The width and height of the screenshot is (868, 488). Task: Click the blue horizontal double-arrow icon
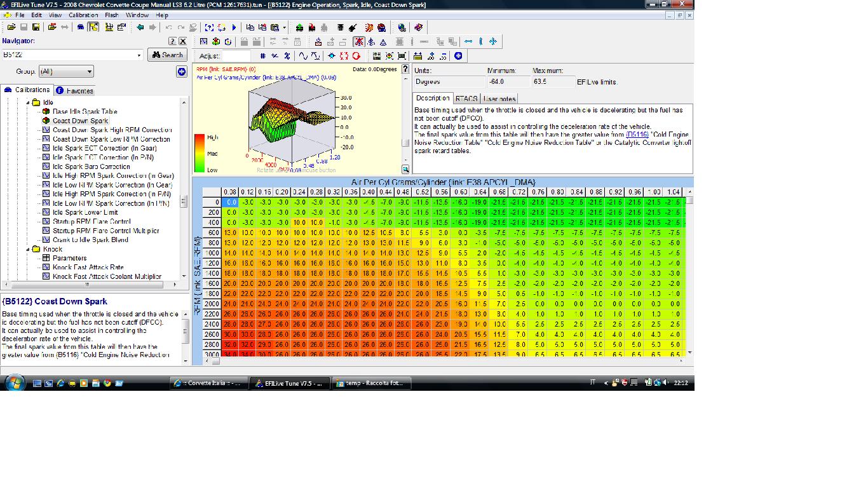(468, 42)
